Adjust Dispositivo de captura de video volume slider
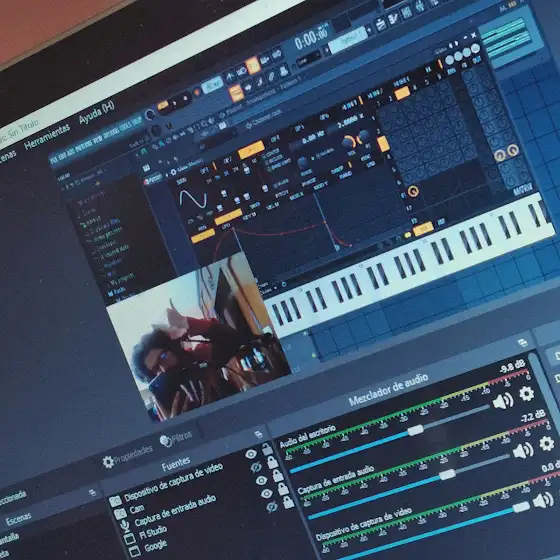 click(521, 507)
